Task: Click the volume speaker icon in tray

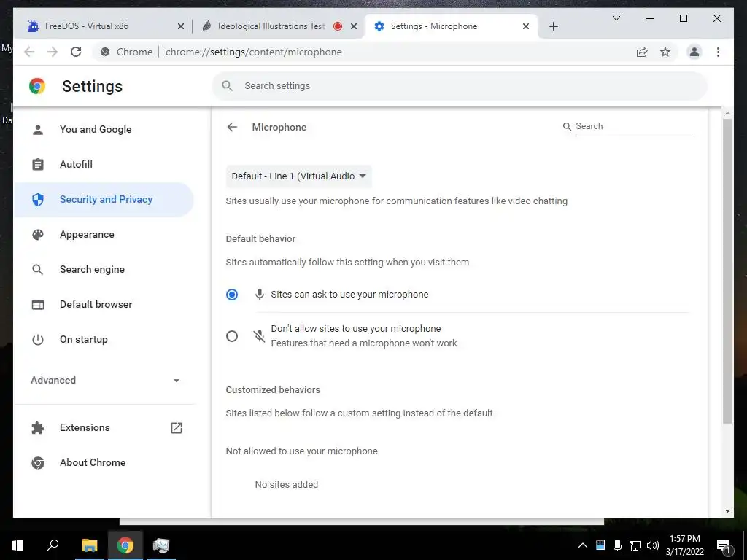Action: (x=653, y=545)
